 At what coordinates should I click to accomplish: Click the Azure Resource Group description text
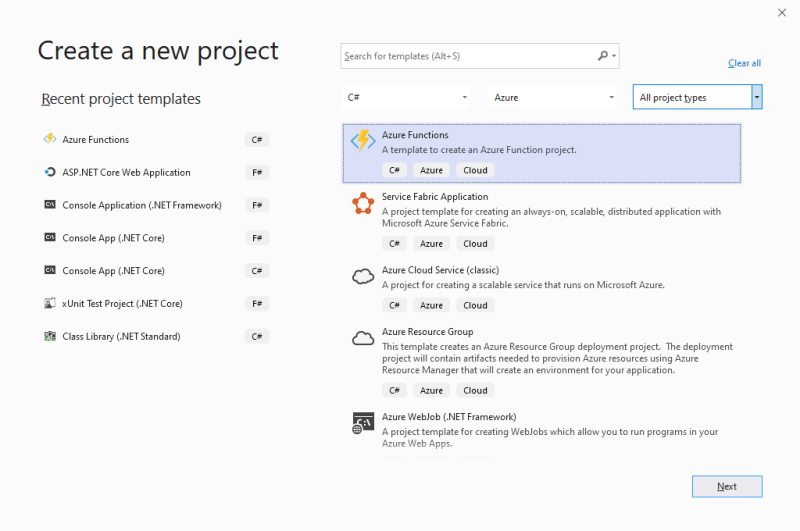[557, 358]
